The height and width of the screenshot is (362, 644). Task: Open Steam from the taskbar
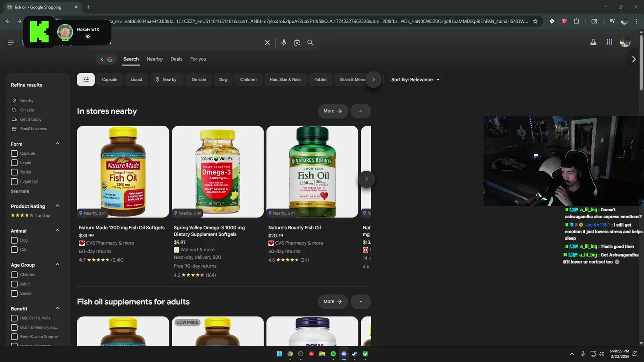coord(355,354)
